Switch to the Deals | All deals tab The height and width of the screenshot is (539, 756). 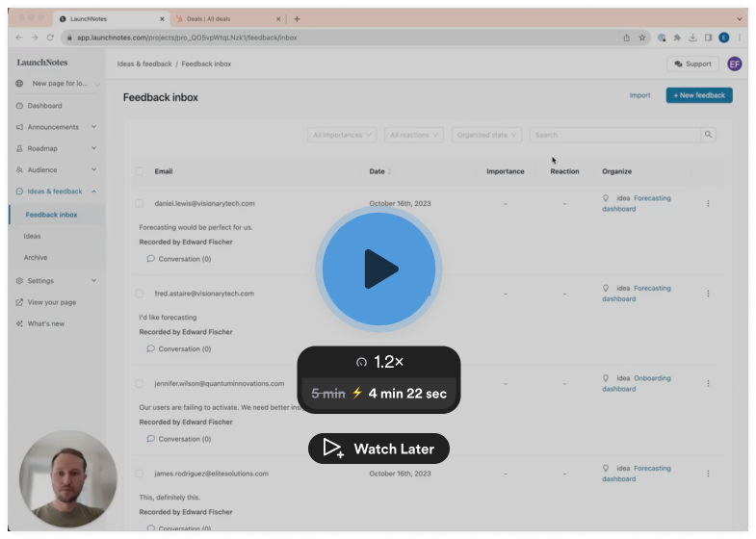(227, 19)
